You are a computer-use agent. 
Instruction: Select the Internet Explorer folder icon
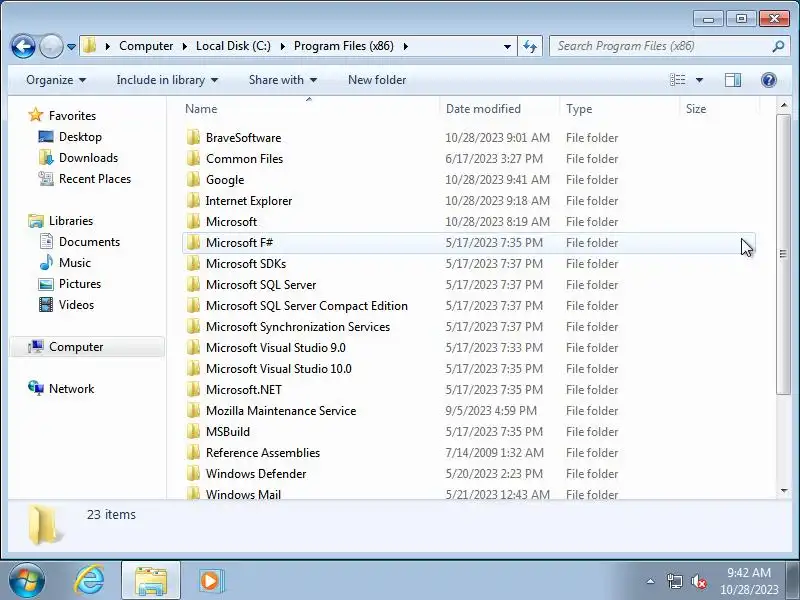193,200
